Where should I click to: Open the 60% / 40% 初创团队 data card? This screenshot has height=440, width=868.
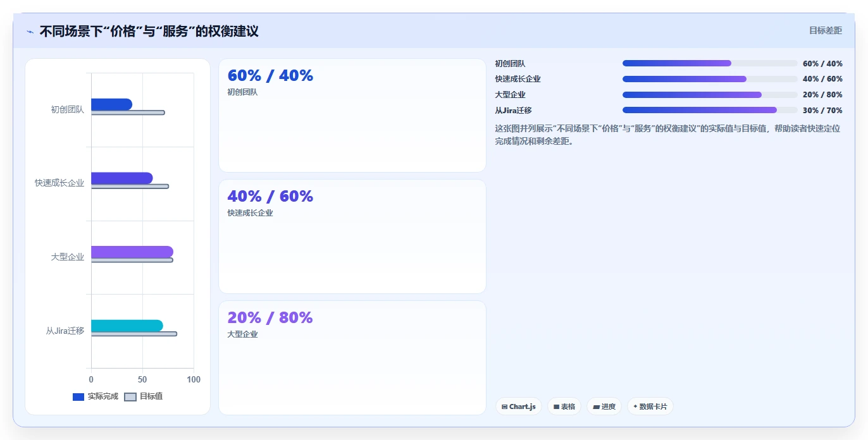352,115
